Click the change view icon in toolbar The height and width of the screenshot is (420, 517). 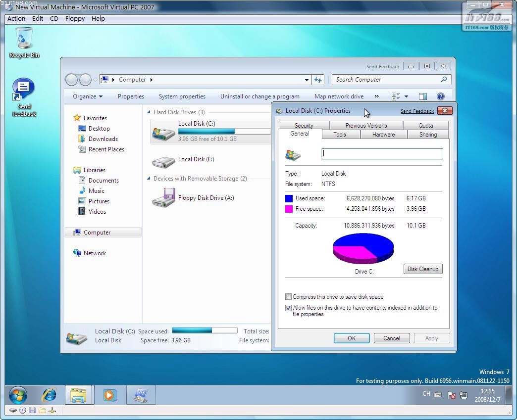coord(396,96)
